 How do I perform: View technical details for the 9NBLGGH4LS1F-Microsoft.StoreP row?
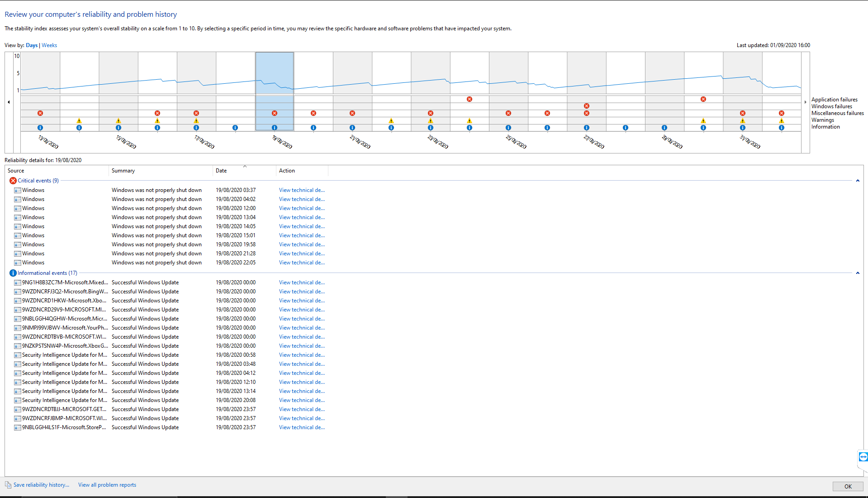[x=302, y=427]
